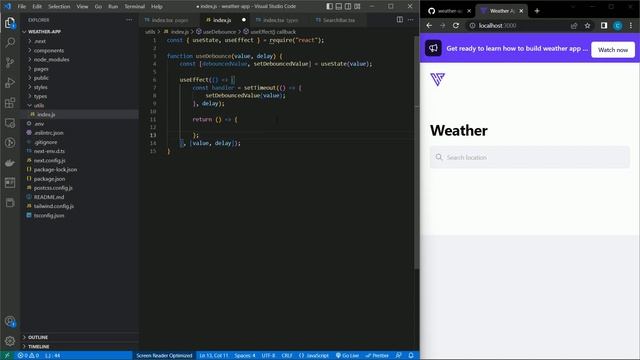Reload the localhost page in browser
The image size is (640, 360).
pos(456,25)
